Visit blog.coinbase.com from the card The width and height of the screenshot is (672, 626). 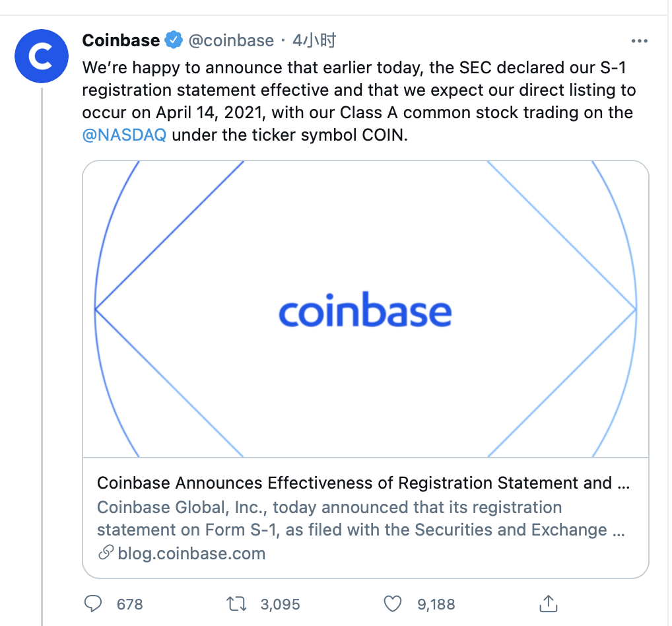[191, 553]
